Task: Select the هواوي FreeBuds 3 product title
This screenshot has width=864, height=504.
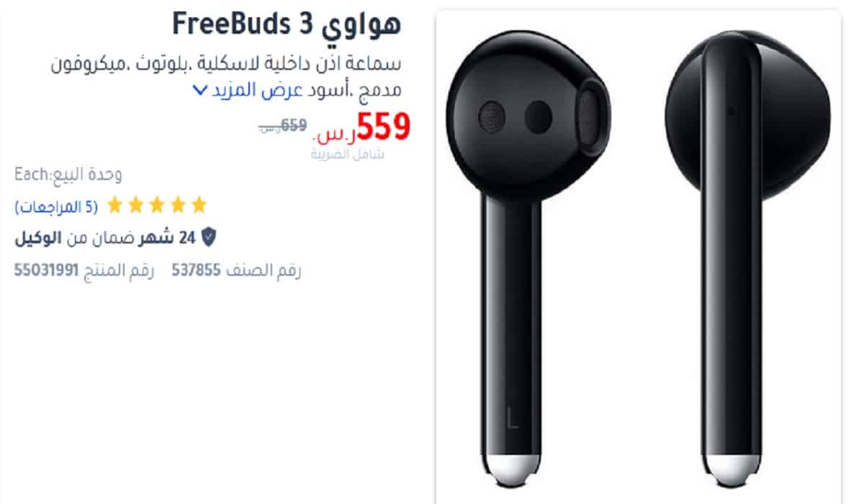Action: [x=287, y=24]
